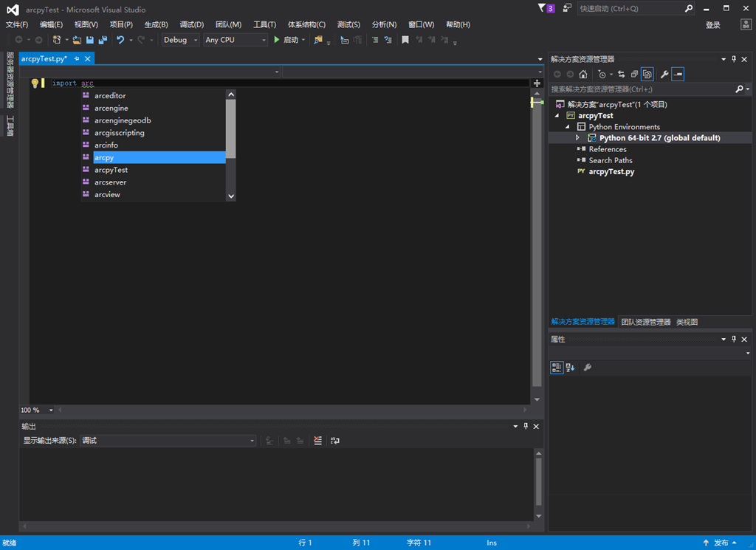This screenshot has width=756, height=550.
Task: Click the editor split window plus icon
Action: coord(537,83)
